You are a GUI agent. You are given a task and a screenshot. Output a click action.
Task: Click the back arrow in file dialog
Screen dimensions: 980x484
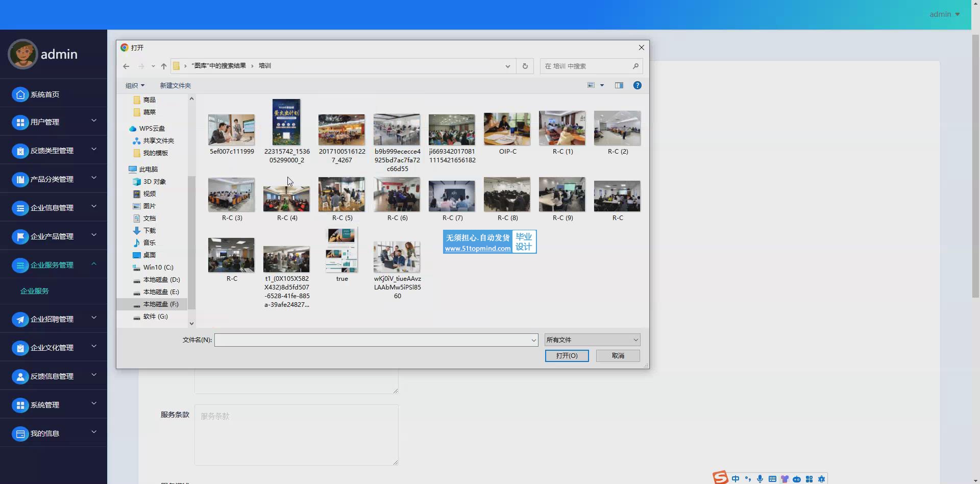click(126, 66)
